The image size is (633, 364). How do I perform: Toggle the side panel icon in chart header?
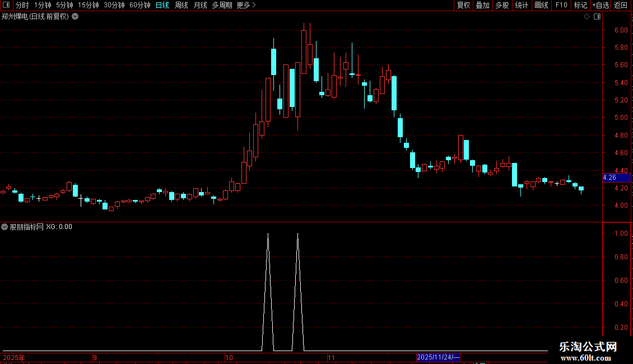pyautogui.click(x=597, y=17)
